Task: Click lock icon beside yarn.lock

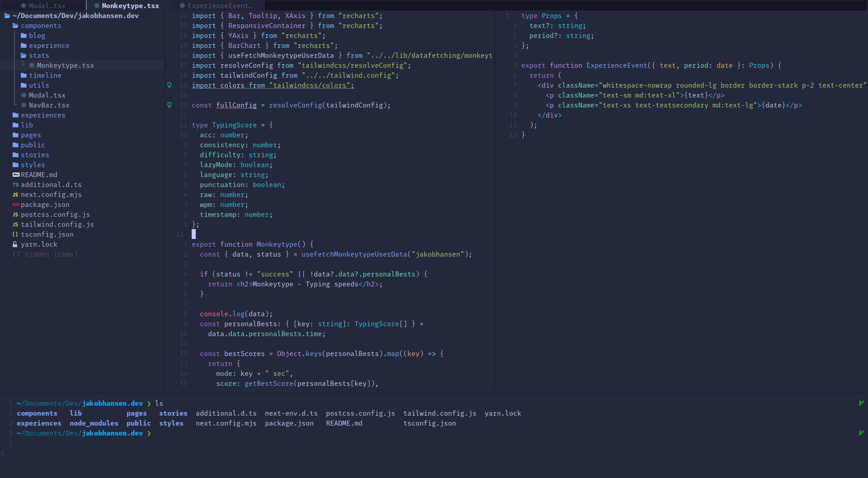Action: [x=15, y=244]
